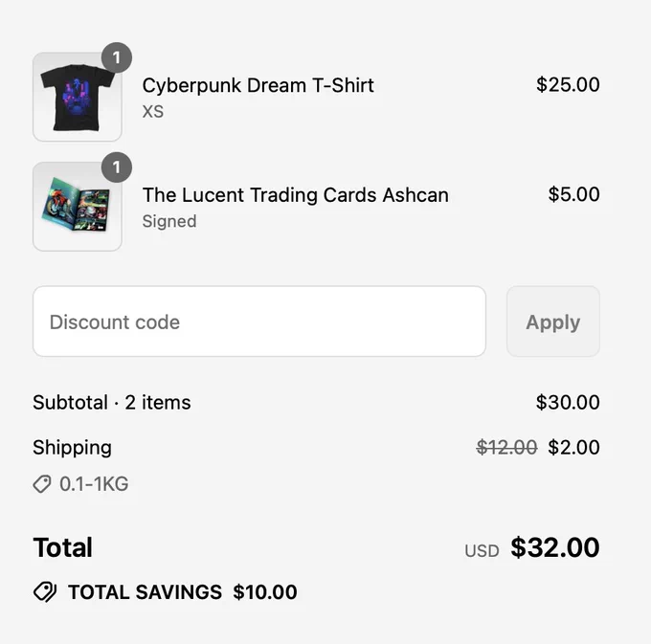Image resolution: width=651 pixels, height=644 pixels.
Task: Click the Subtotal 2 items label
Action: click(112, 403)
